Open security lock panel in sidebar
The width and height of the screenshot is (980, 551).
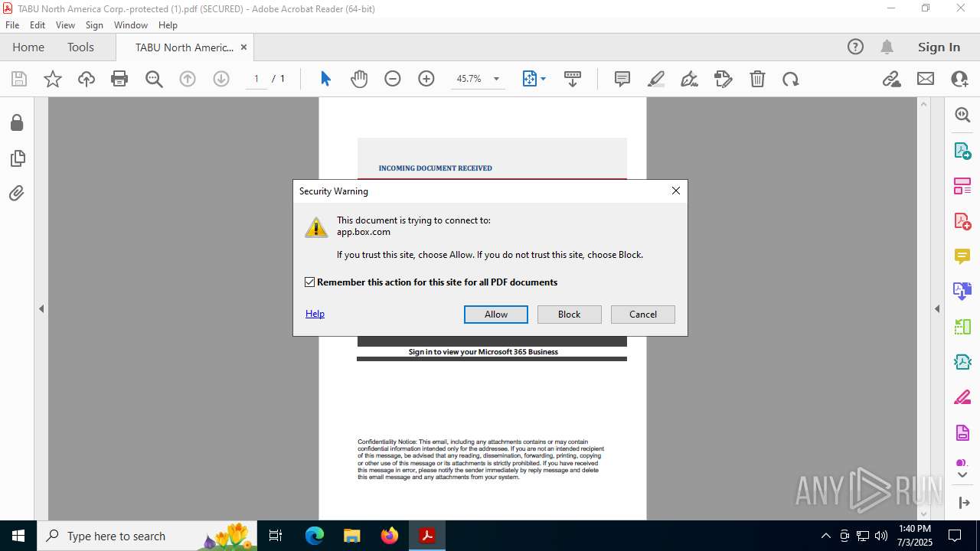click(x=17, y=122)
